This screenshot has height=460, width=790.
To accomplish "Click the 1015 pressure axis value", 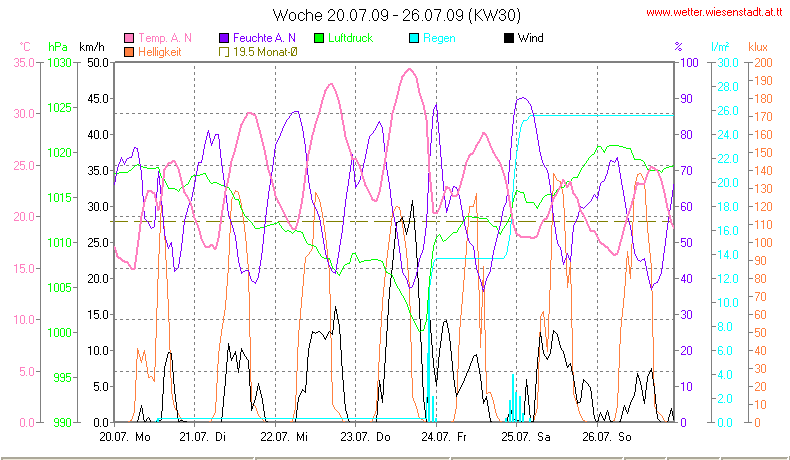I will (59, 198).
